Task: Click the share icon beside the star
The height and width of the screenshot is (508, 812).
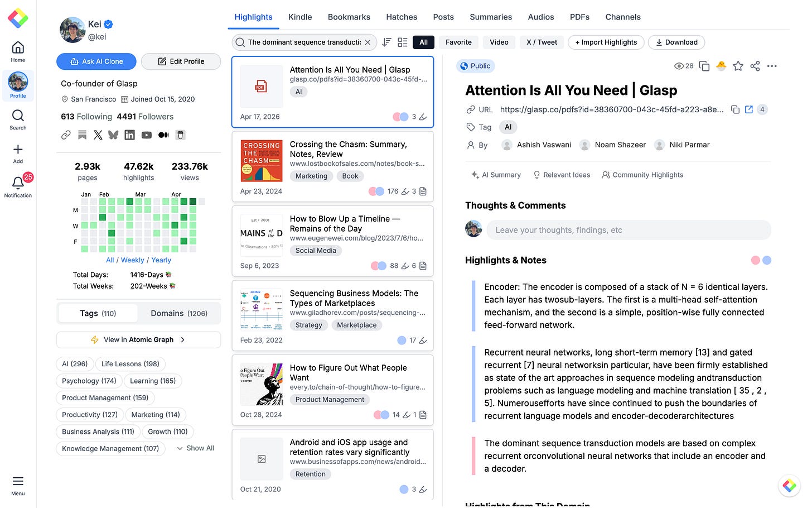Action: pyautogui.click(x=755, y=66)
